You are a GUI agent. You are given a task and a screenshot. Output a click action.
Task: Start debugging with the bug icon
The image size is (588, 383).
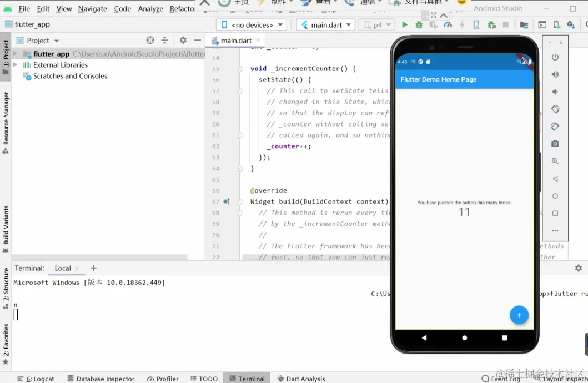coord(419,25)
